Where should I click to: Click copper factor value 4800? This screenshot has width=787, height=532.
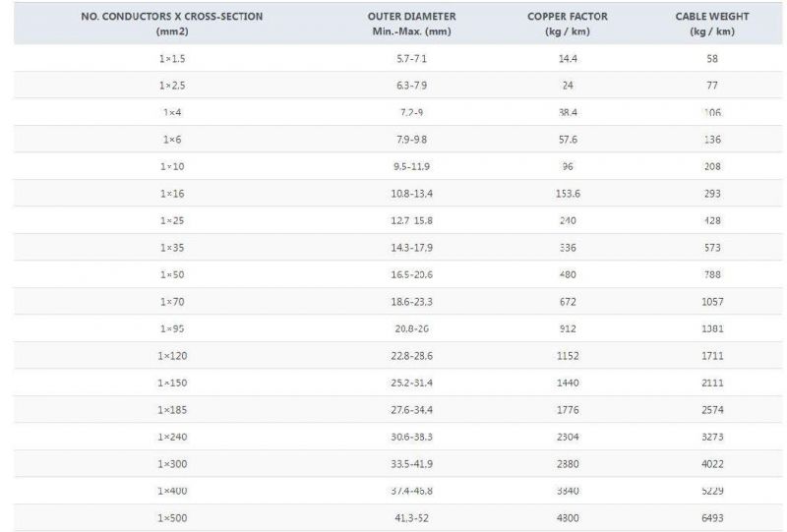coord(568,518)
